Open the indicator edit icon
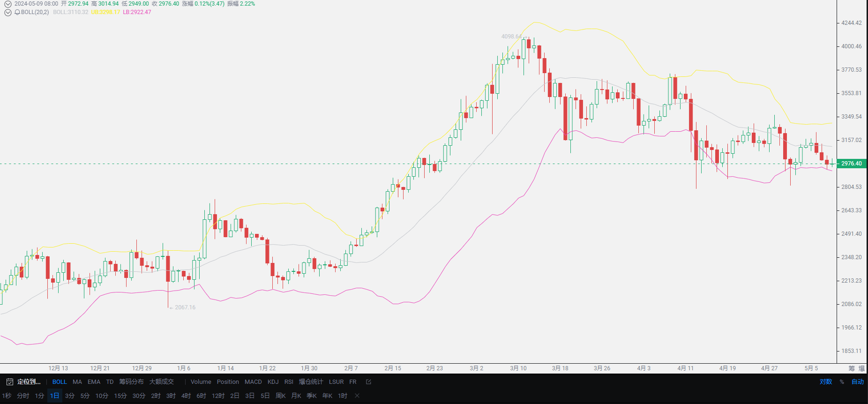 [368, 382]
